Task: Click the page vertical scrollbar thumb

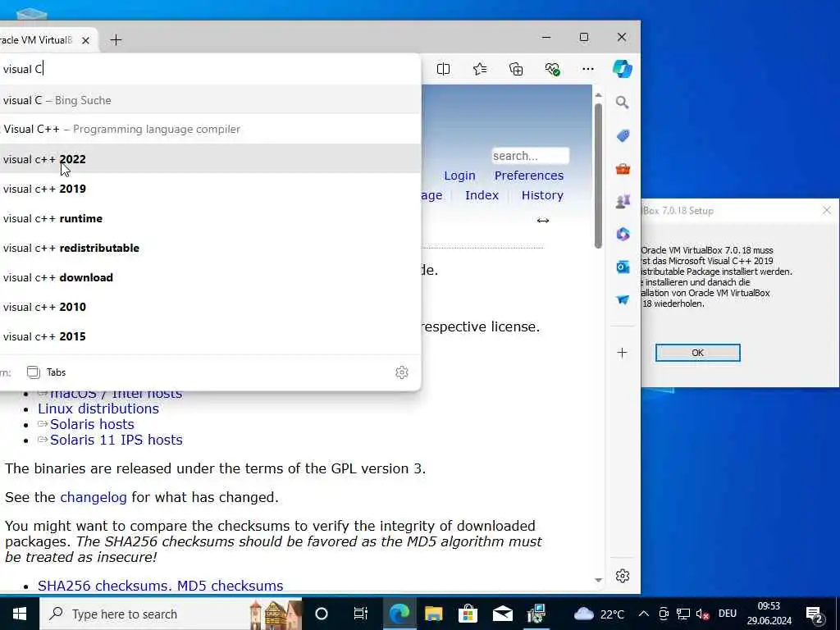Action: (x=598, y=176)
